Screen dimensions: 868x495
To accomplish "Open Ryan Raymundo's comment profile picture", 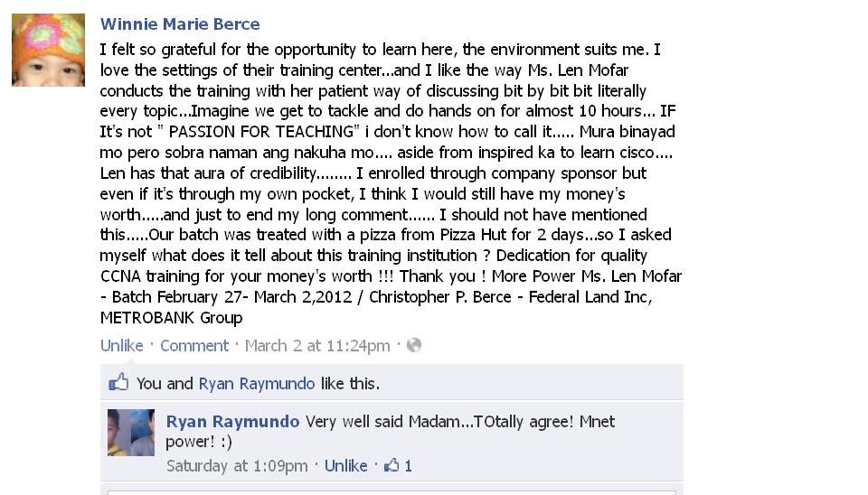I will (x=131, y=433).
